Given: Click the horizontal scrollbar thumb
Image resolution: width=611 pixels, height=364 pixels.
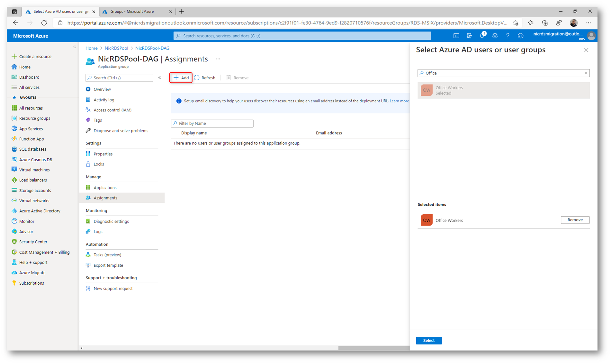Looking at the screenshot, I should (x=374, y=348).
